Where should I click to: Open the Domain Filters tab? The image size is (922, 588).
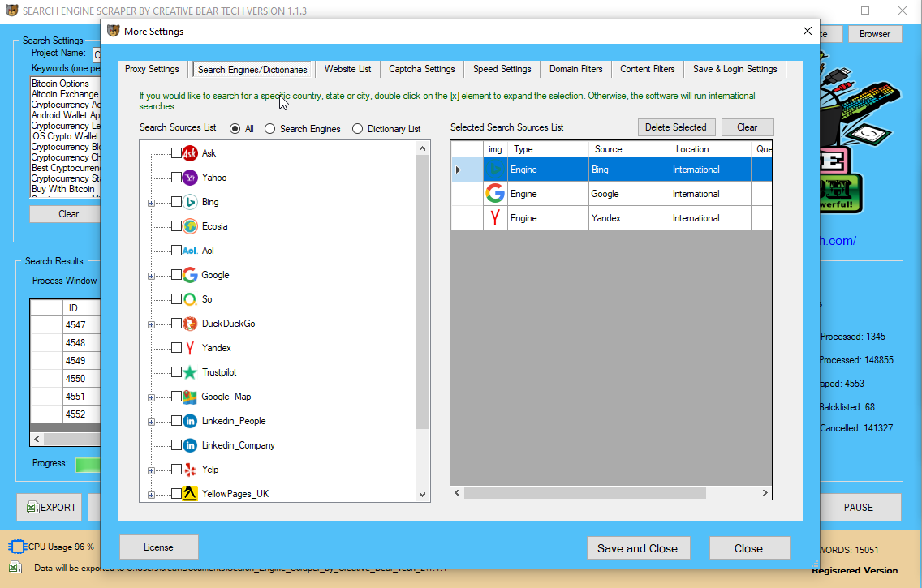pos(575,70)
